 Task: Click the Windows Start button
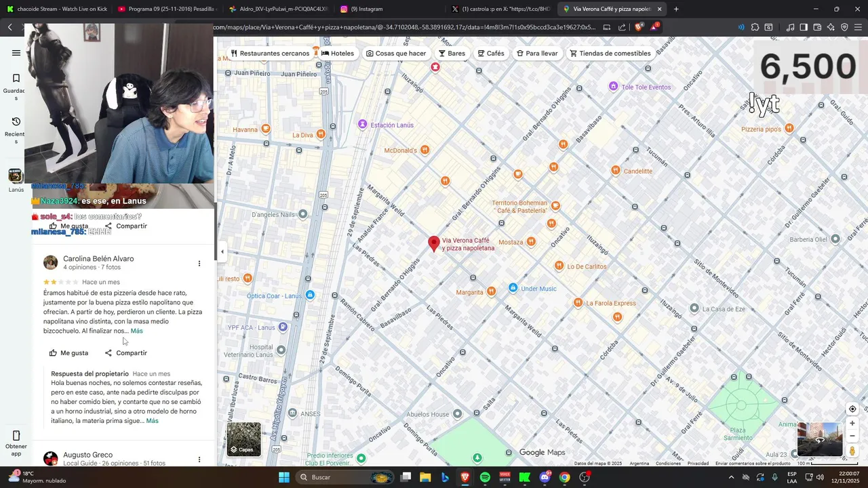(284, 477)
